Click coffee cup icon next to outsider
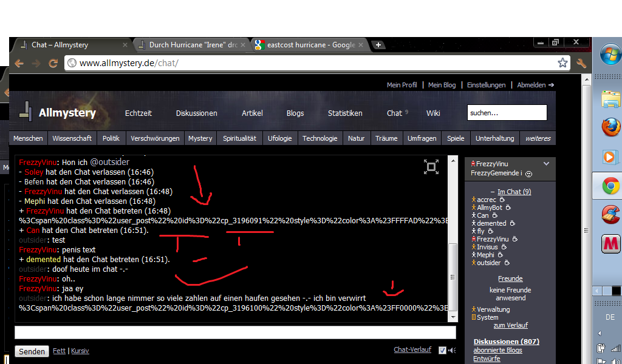622x364 pixels. click(x=507, y=263)
